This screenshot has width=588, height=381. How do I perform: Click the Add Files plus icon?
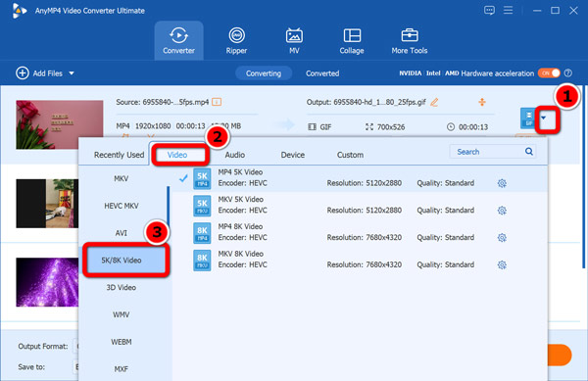pos(23,73)
